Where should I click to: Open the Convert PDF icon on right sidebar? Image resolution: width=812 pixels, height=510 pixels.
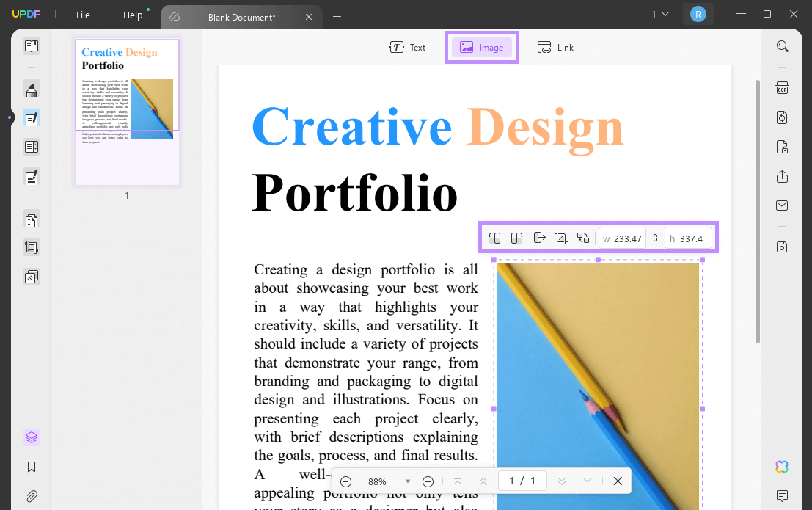pyautogui.click(x=783, y=117)
